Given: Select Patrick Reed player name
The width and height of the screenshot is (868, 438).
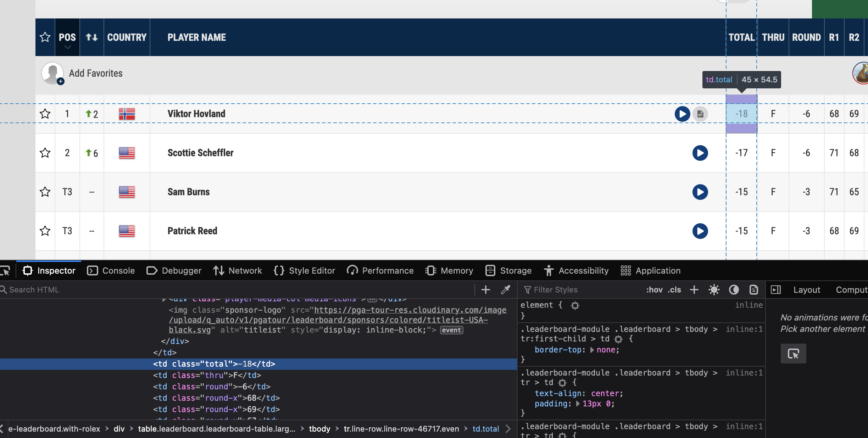Looking at the screenshot, I should [x=193, y=231].
